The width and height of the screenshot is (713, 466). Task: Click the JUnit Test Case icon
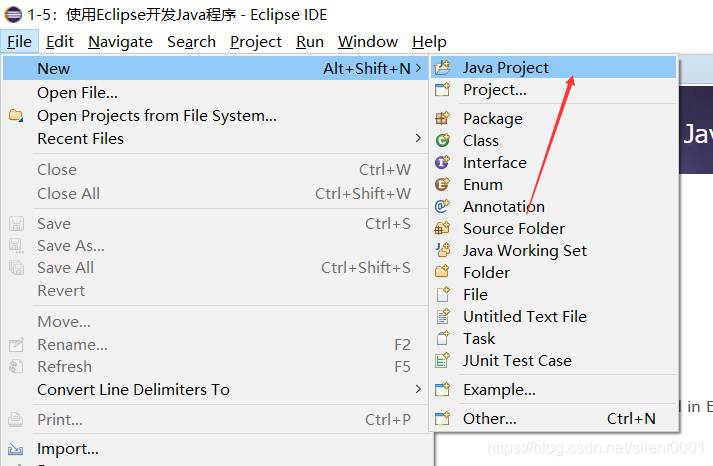[442, 361]
